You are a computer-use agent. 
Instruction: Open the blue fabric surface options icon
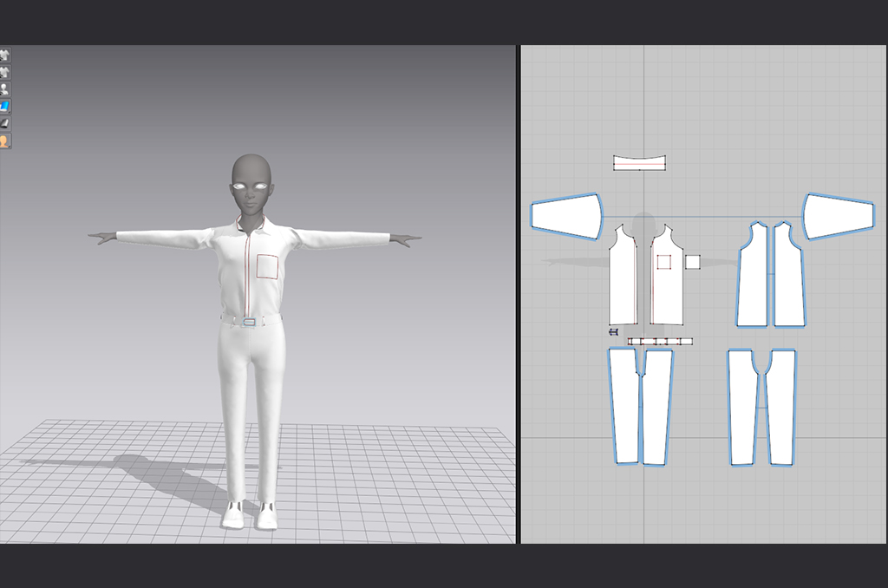pyautogui.click(x=5, y=106)
